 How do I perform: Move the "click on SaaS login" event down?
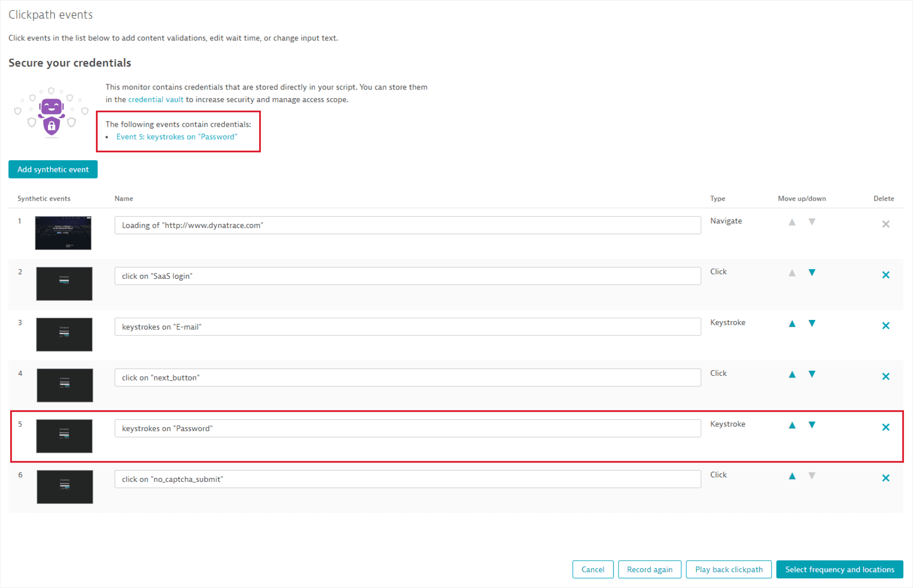point(812,273)
